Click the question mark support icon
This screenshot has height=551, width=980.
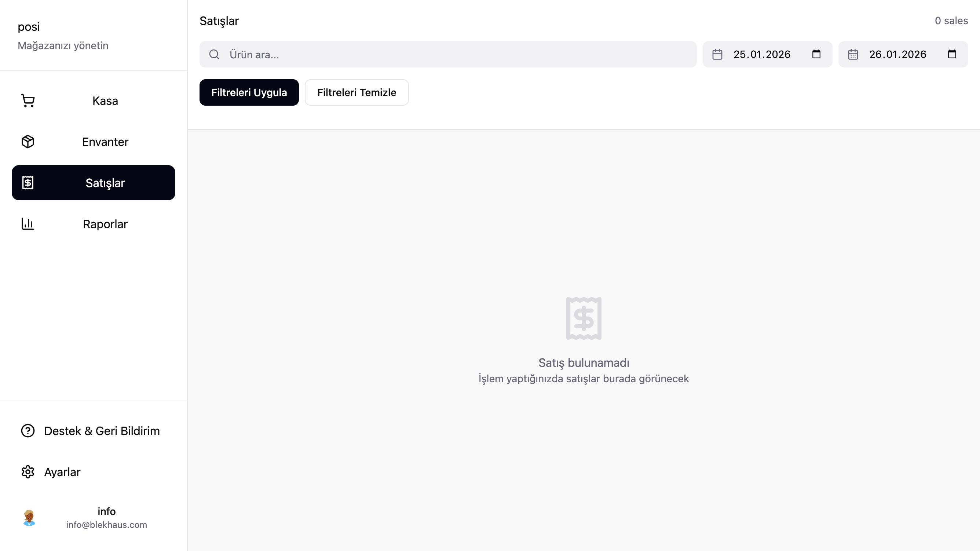click(28, 431)
